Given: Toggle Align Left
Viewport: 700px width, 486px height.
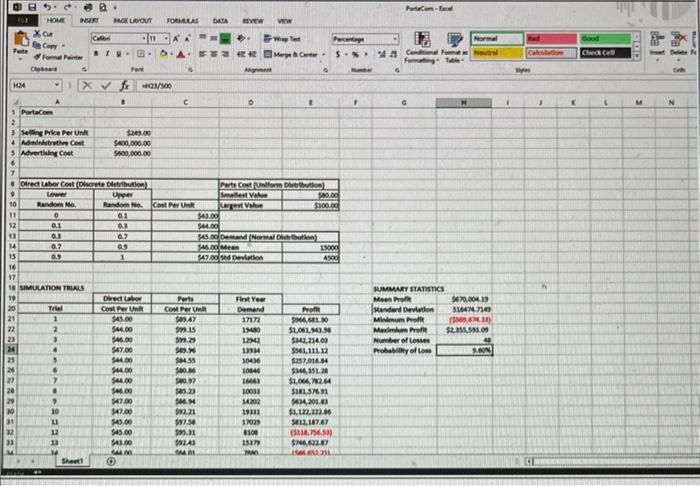Looking at the screenshot, I should tap(202, 54).
